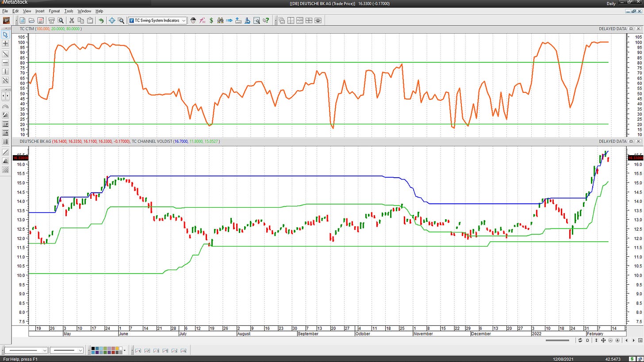This screenshot has width=644, height=362.
Task: Select the crosshairs plus tool
Action: click(5, 43)
